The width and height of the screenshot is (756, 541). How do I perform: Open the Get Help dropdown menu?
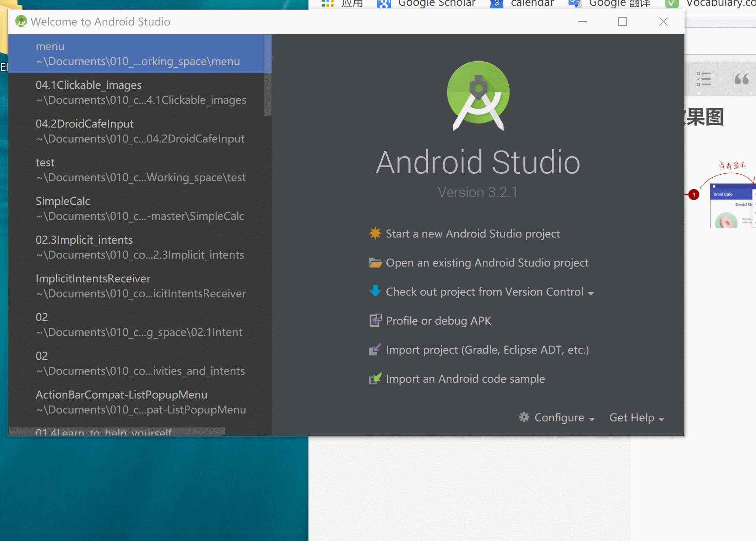click(x=637, y=417)
